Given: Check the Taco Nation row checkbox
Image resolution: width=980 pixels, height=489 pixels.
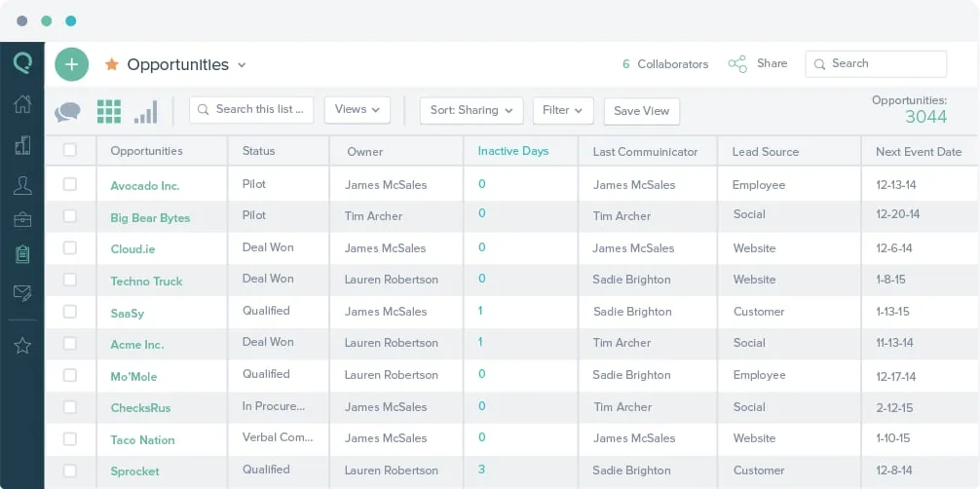Looking at the screenshot, I should tap(70, 439).
